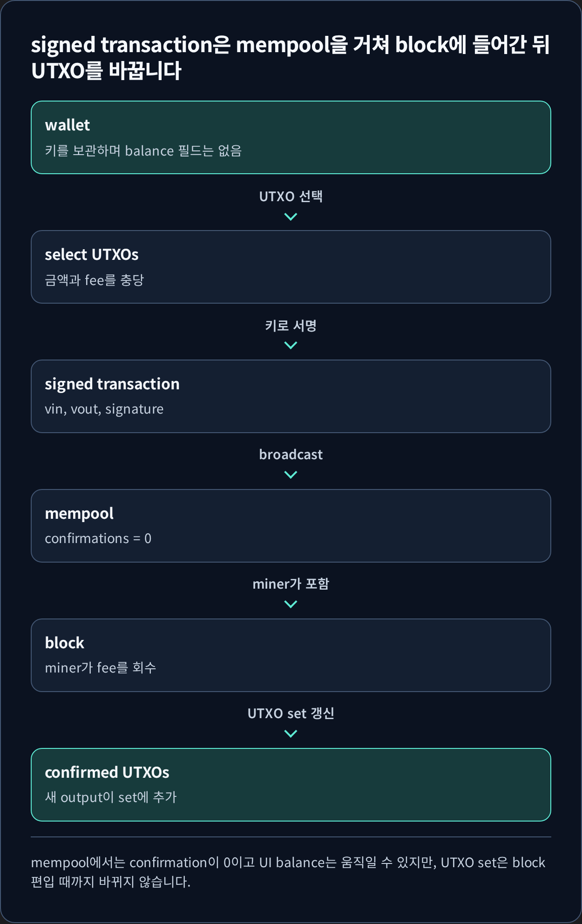Click the broadcast step label

pyautogui.click(x=291, y=455)
